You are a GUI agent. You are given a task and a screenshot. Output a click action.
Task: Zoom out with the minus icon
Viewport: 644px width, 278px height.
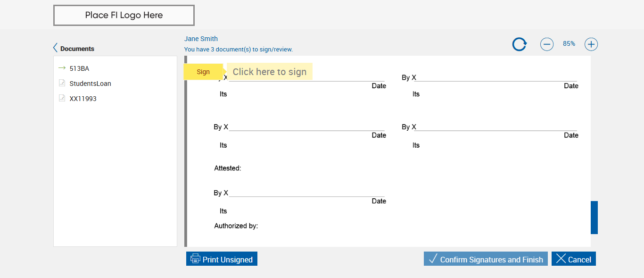pos(546,44)
